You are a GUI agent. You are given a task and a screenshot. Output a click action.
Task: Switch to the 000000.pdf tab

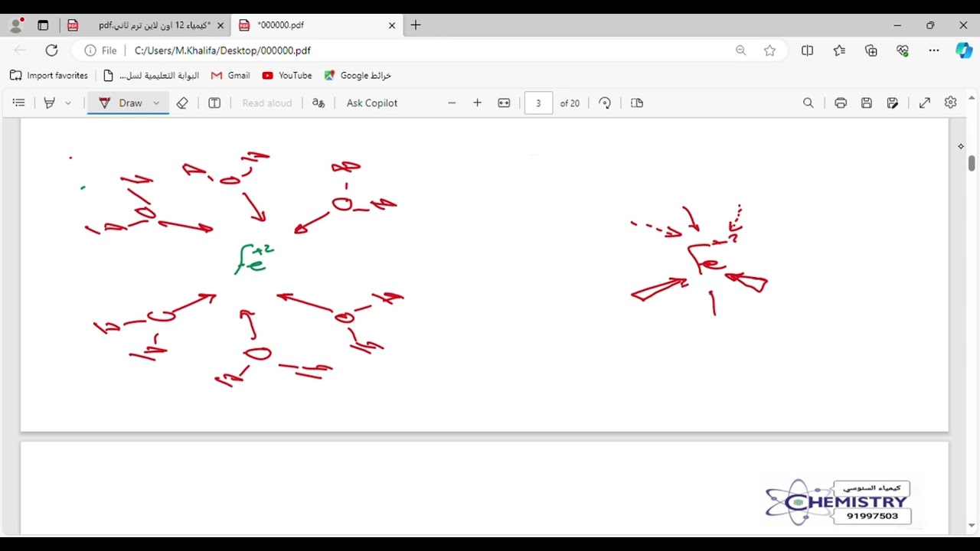click(316, 25)
